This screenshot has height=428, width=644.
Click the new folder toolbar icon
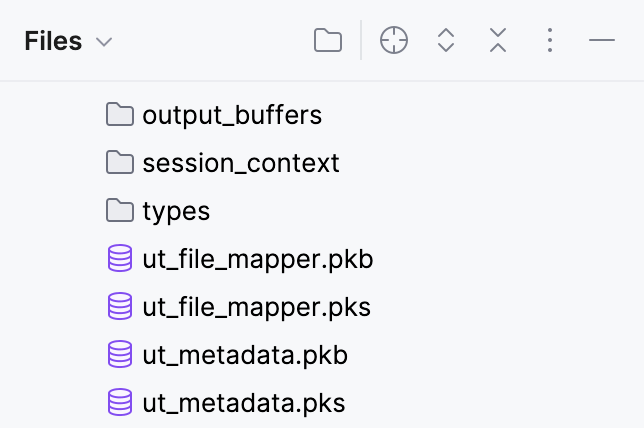point(327,41)
